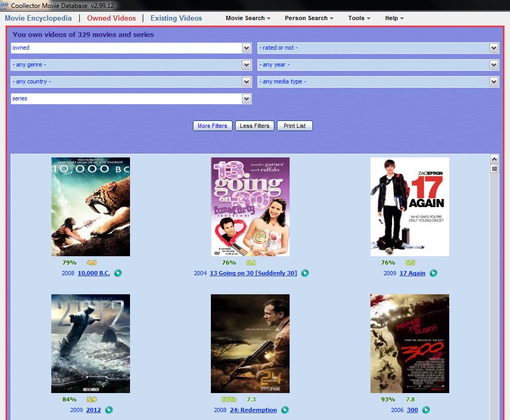The image size is (510, 420).
Task: Click the 5.9 score under 2012
Action: [91, 399]
